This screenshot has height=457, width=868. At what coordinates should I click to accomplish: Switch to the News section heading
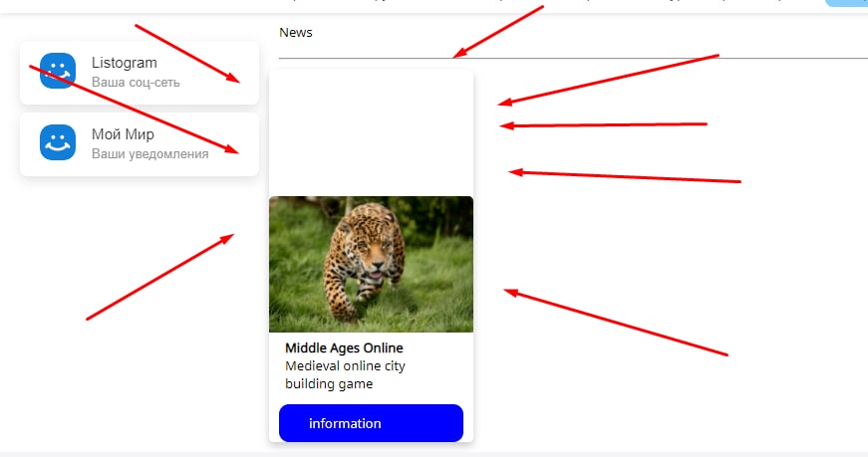click(296, 33)
